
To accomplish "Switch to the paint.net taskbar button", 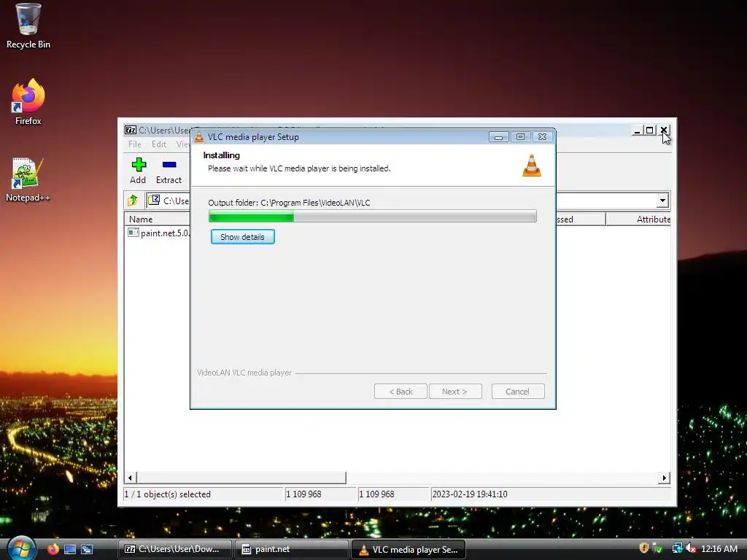I will pyautogui.click(x=291, y=549).
